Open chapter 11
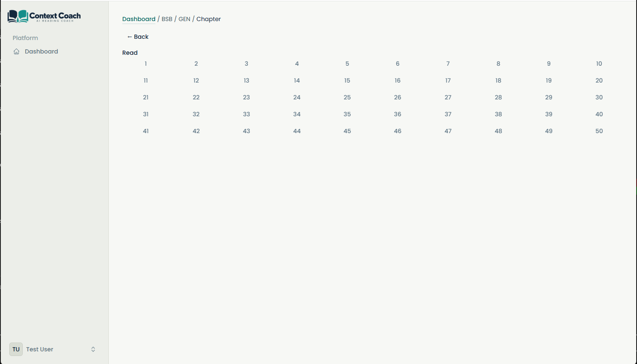Screen dimensions: 637x364 point(146,80)
